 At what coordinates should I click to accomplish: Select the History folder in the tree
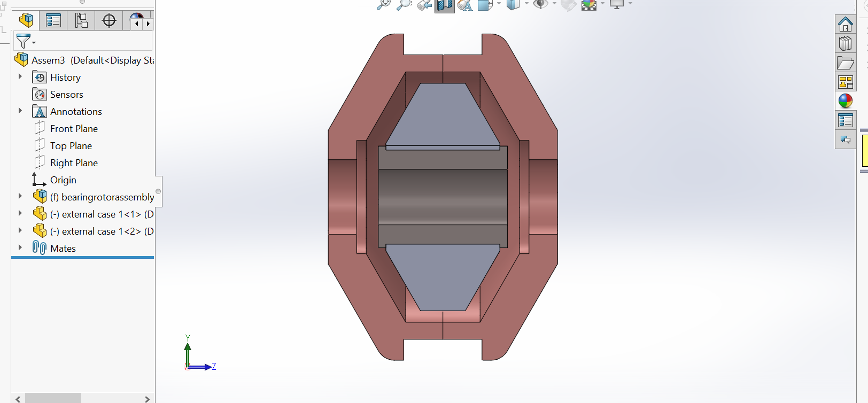pyautogui.click(x=65, y=77)
